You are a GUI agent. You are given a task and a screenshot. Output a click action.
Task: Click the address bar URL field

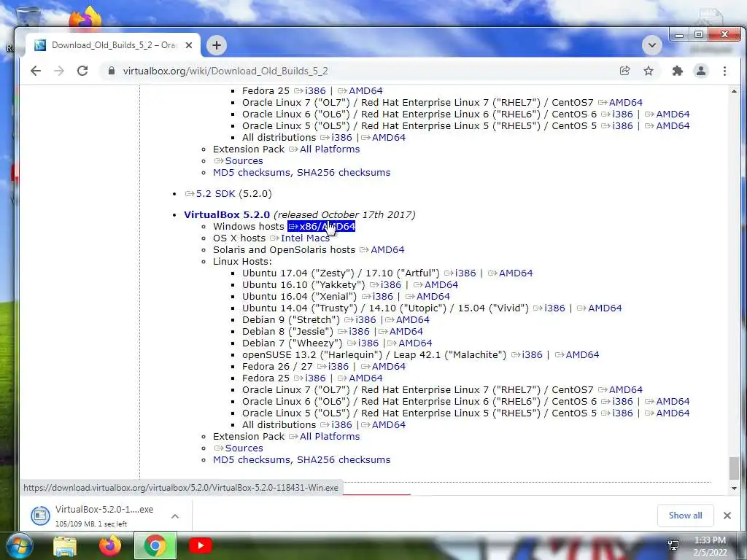click(362, 71)
